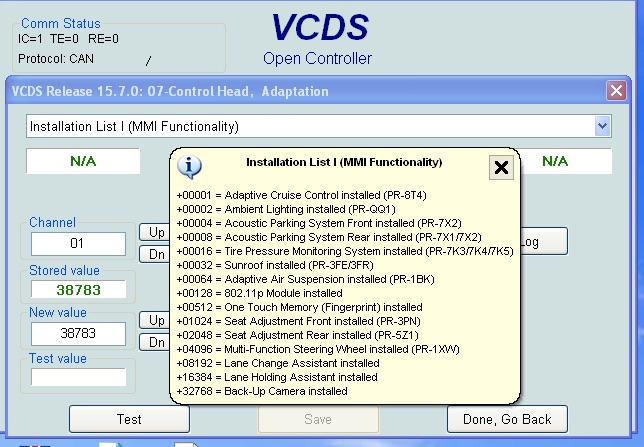Click Lane Change Assistant installed line
Image resolution: width=644 pixels, height=447 pixels.
tap(278, 363)
